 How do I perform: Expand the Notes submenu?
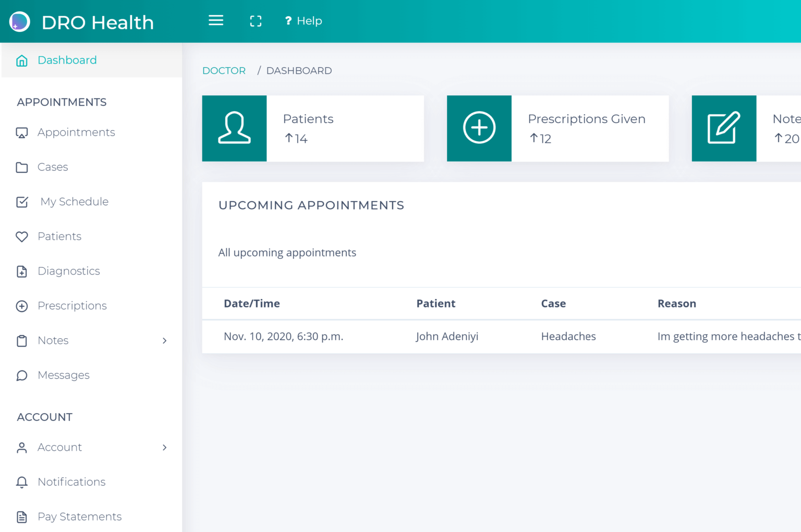pyautogui.click(x=165, y=341)
